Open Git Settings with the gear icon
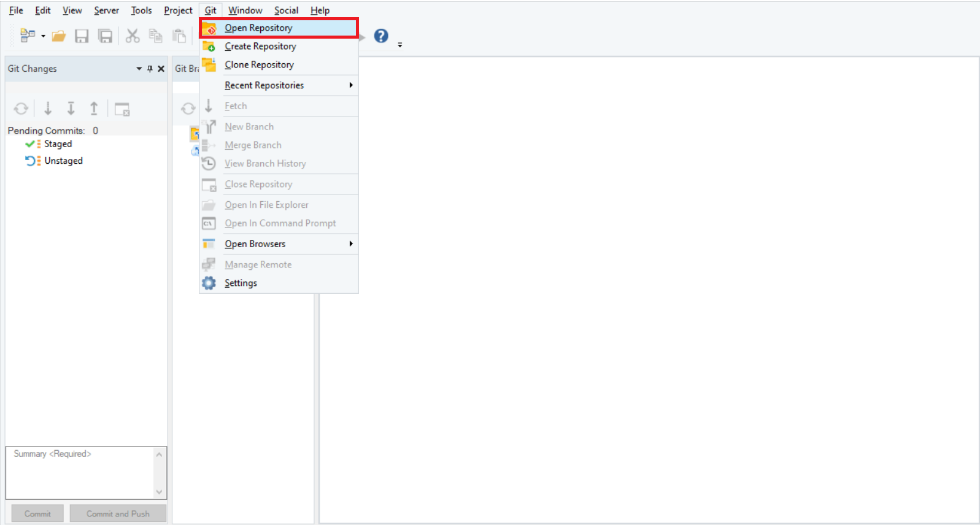980x525 pixels. [x=209, y=283]
